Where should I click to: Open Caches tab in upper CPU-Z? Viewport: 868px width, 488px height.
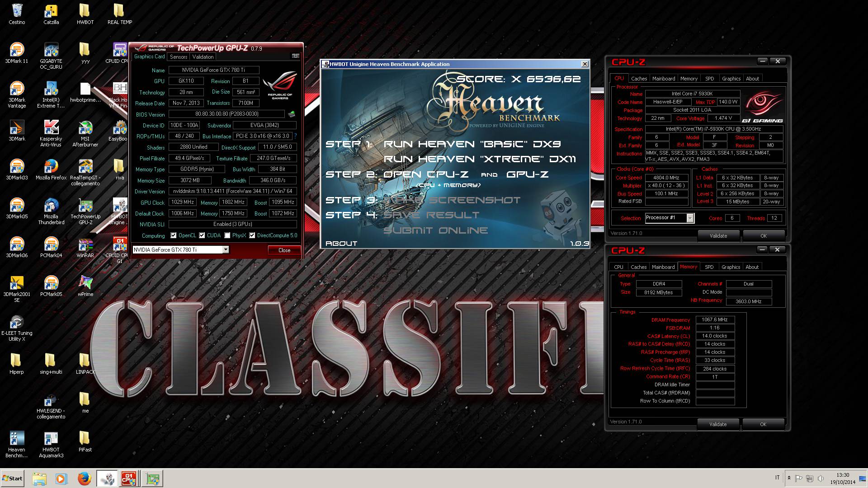coord(639,79)
